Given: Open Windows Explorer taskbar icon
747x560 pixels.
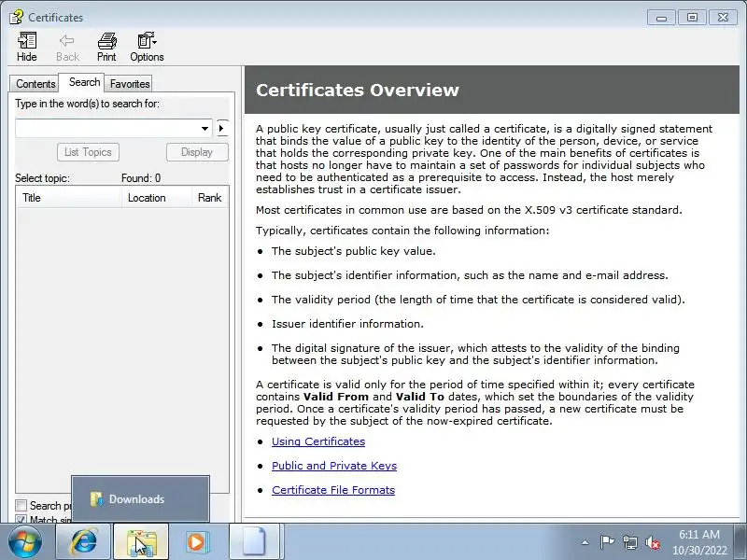Looking at the screenshot, I should click(141, 542).
